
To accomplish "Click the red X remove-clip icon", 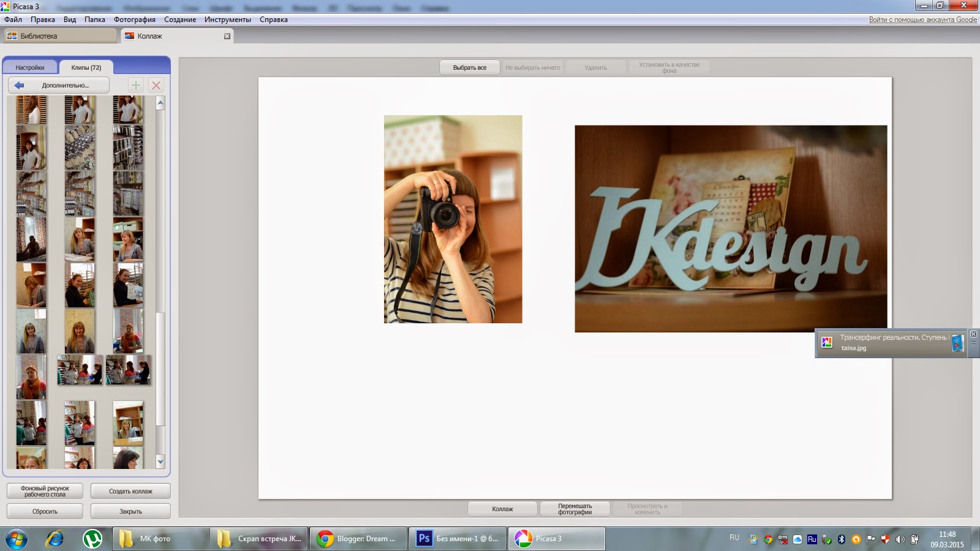I will pos(156,85).
